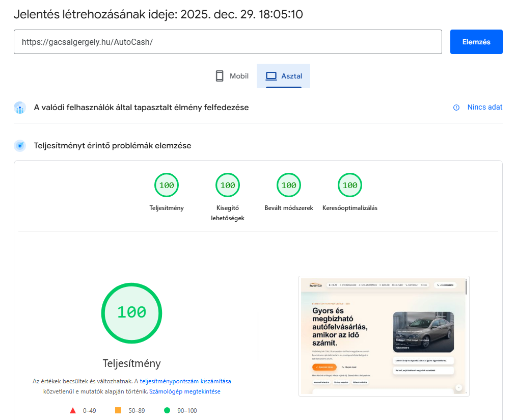Open the Számológép megtekintése link
The height and width of the screenshot is (420, 516).
(184, 391)
